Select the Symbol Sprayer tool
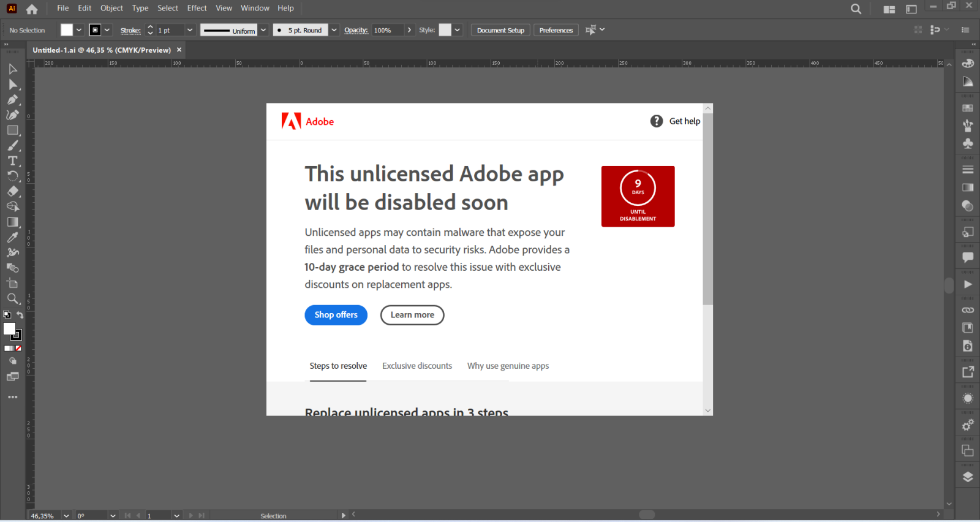This screenshot has height=522, width=980. click(x=12, y=252)
